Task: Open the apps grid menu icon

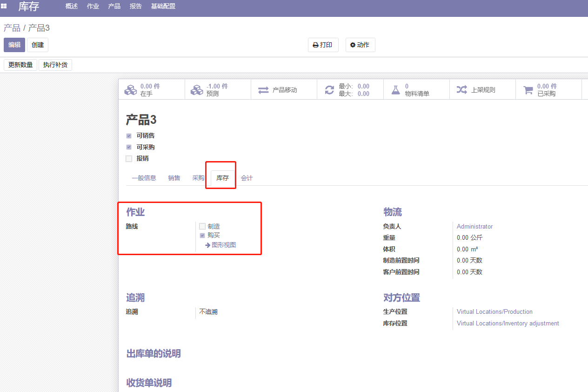Action: pos(4,7)
